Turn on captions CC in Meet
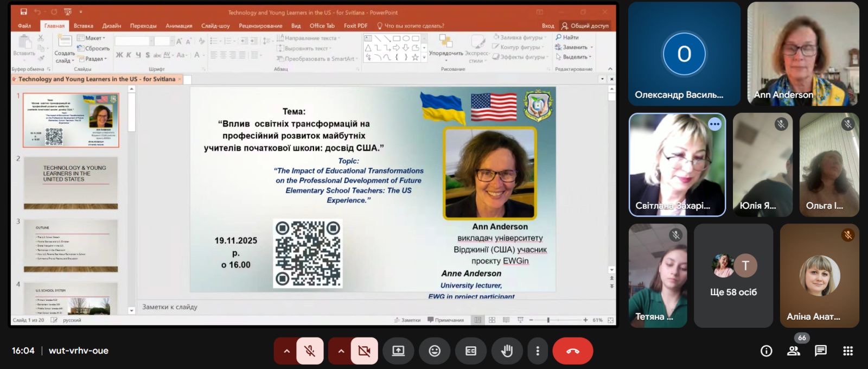The height and width of the screenshot is (369, 868). pos(471,351)
